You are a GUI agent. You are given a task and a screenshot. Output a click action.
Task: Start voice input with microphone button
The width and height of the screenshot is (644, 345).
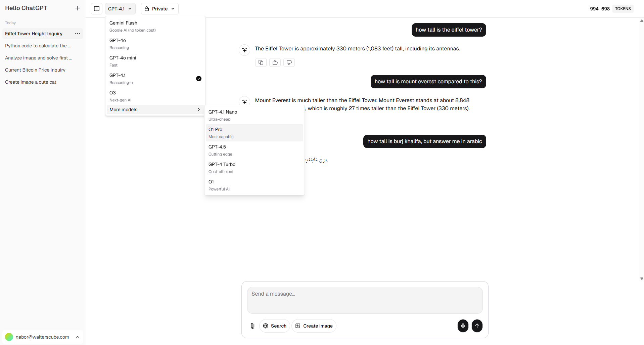point(463,326)
